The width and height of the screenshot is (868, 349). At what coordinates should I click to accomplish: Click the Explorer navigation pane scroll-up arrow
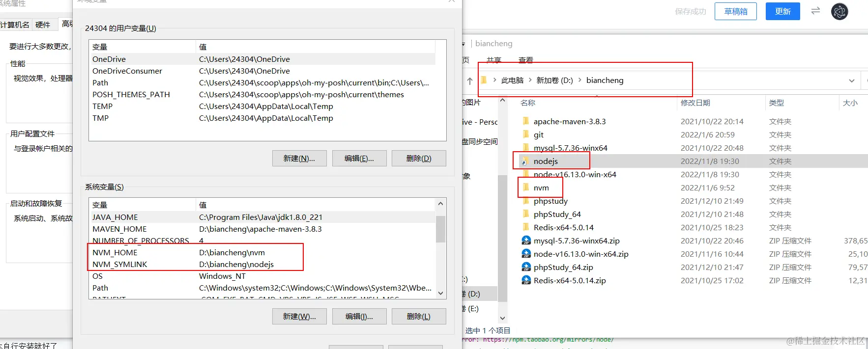click(502, 101)
